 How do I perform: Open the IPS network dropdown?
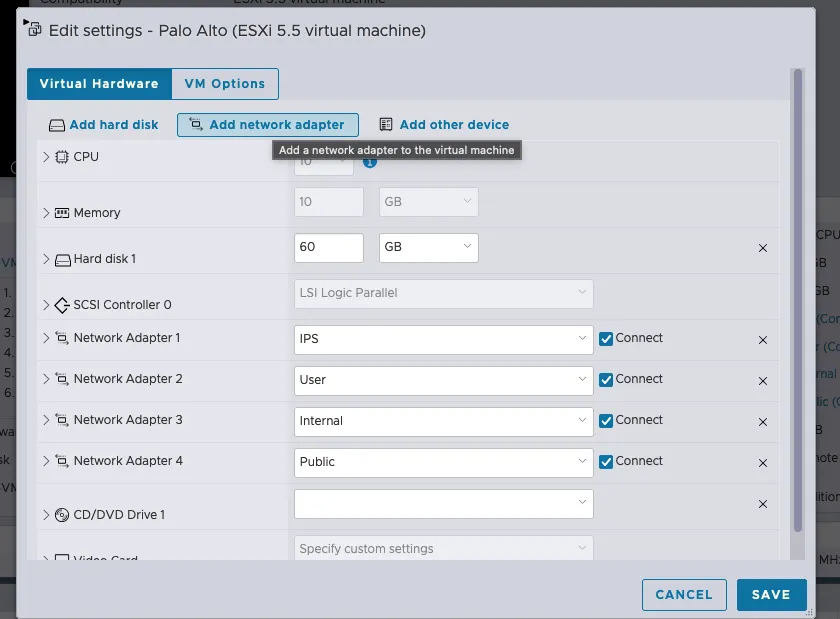point(443,339)
